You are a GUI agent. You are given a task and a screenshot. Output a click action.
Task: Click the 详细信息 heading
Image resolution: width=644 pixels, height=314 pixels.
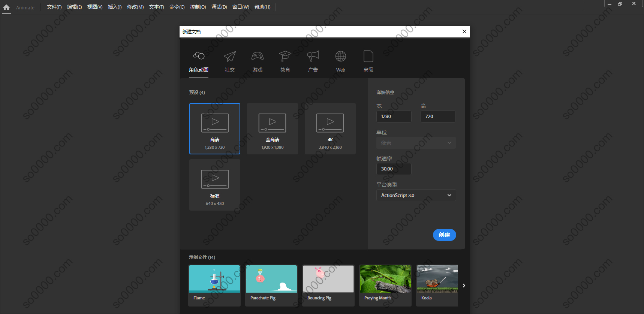pos(385,93)
